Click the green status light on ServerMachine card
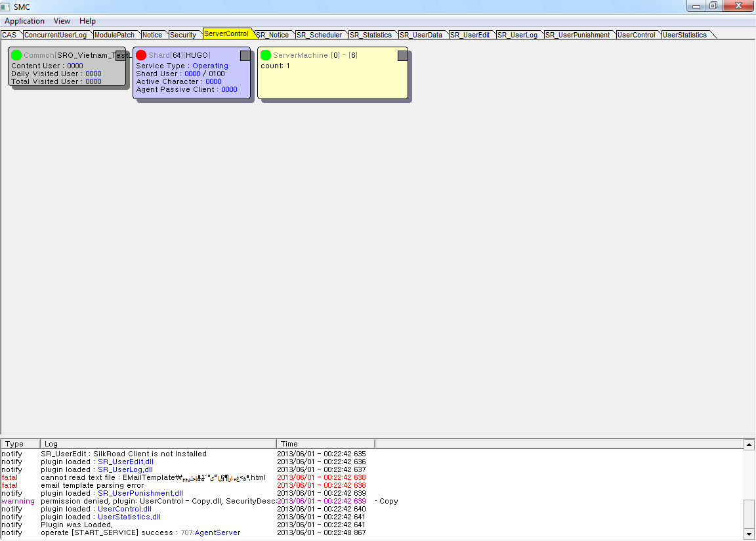 (x=266, y=55)
